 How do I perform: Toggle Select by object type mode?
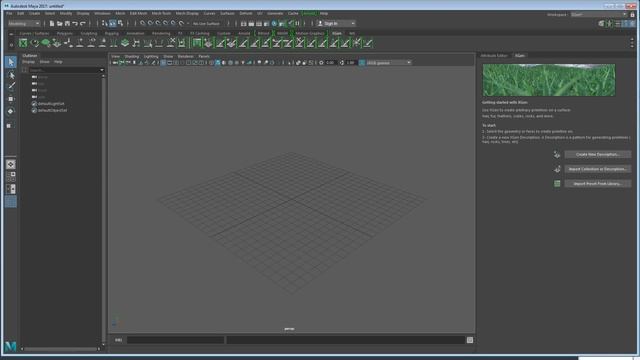(x=113, y=24)
